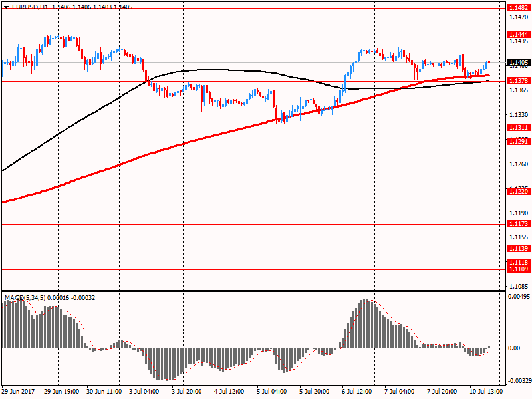Click the 7 Jul 20:00 time label

click(442, 392)
